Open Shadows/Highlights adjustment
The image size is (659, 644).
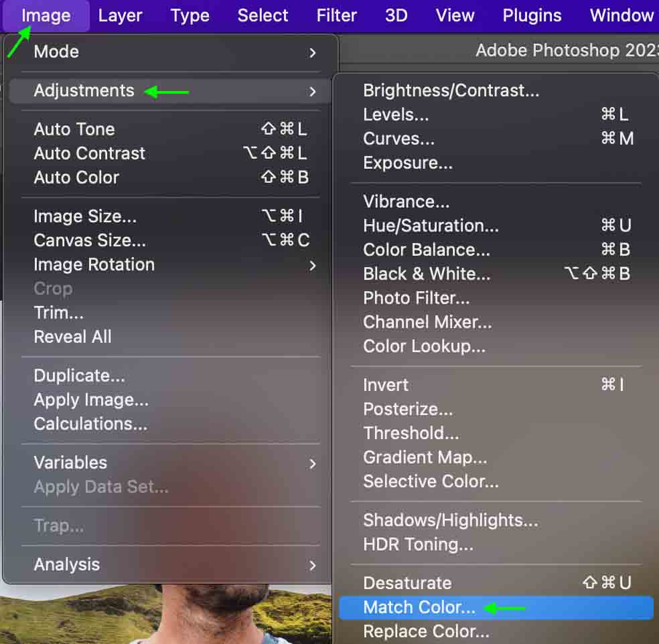(496, 521)
